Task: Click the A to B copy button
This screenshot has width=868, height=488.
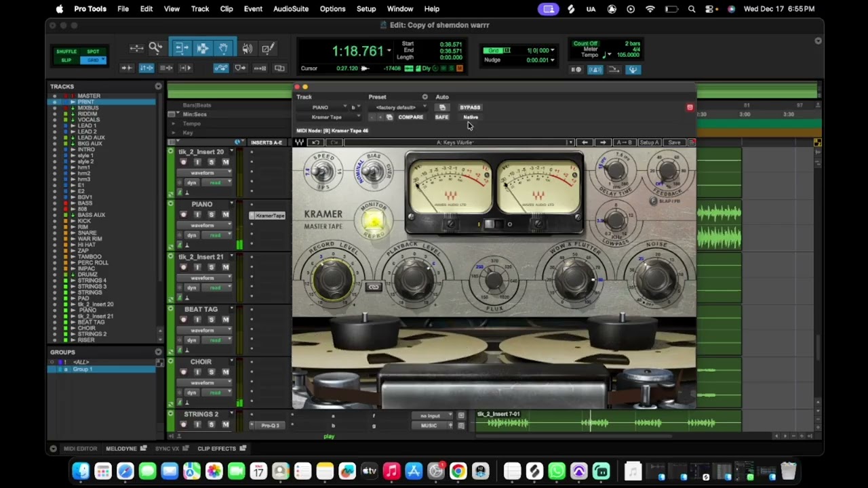Action: 624,142
